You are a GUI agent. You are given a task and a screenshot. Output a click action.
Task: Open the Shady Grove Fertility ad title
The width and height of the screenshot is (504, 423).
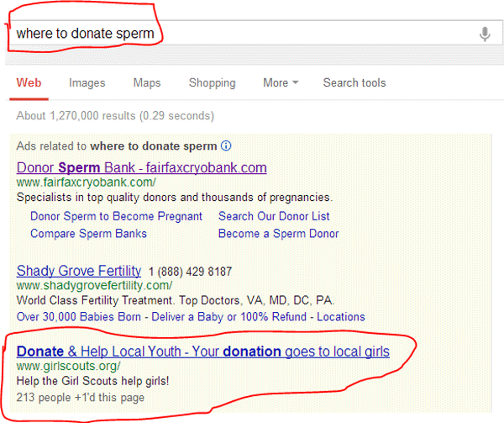(79, 271)
